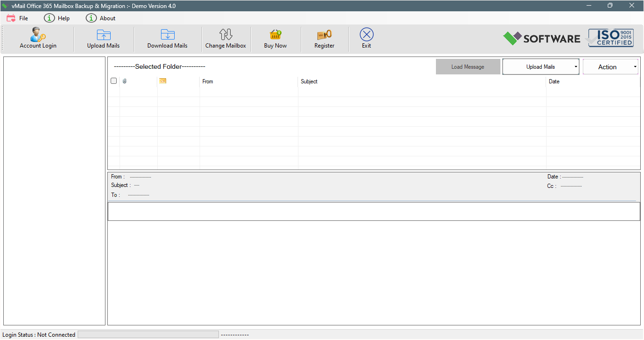Open the File menu
644x340 pixels.
point(17,18)
